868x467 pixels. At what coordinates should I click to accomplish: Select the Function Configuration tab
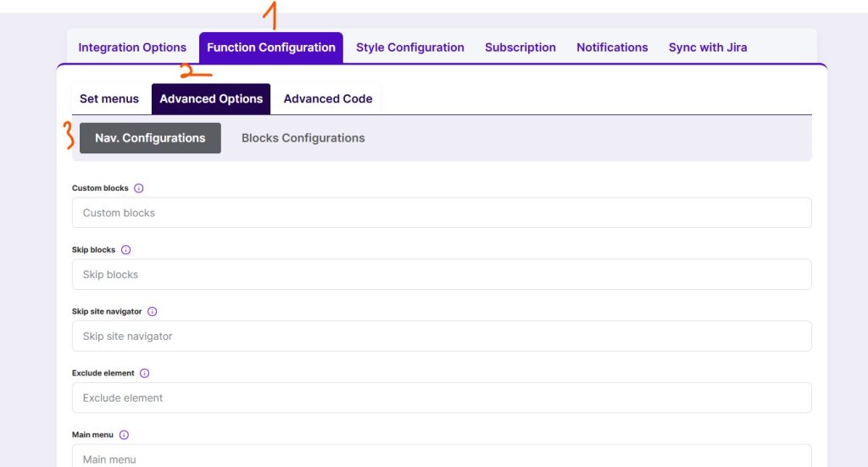pyautogui.click(x=271, y=47)
